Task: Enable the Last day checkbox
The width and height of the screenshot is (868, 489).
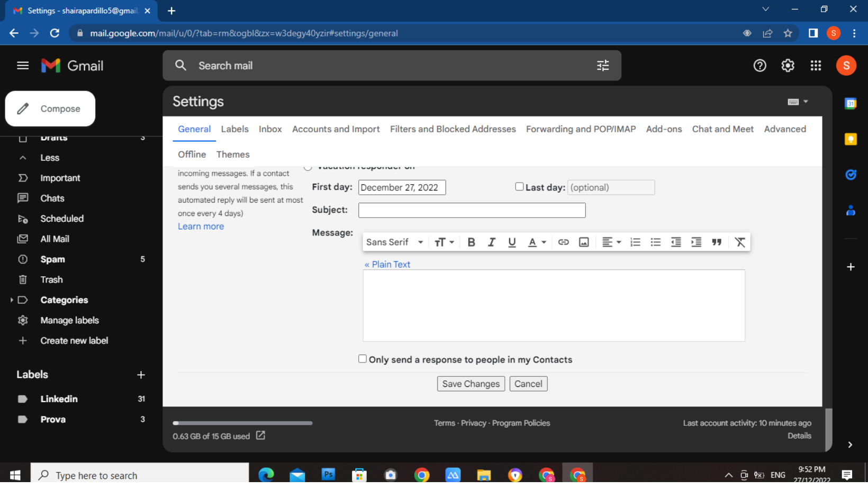Action: 519,187
